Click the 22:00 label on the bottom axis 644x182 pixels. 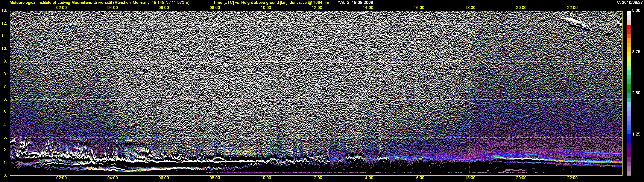coord(573,178)
